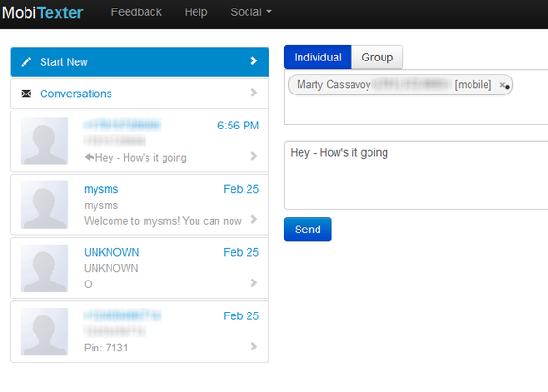
Task: Click the avatar of the 6:56 PM conversation
Action: click(x=44, y=141)
